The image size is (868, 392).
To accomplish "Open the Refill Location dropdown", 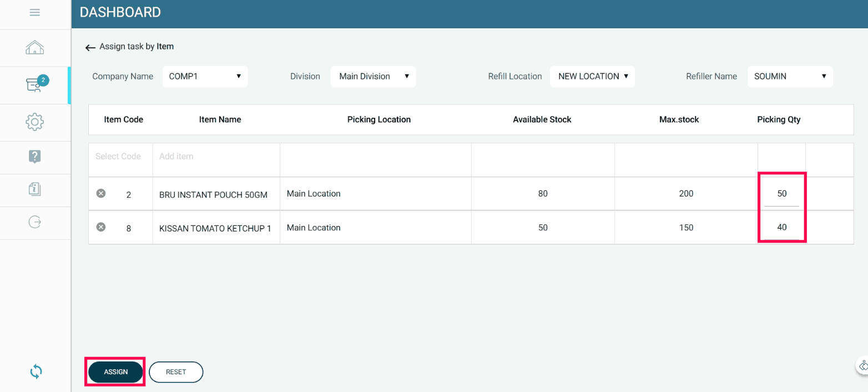I will tap(592, 77).
